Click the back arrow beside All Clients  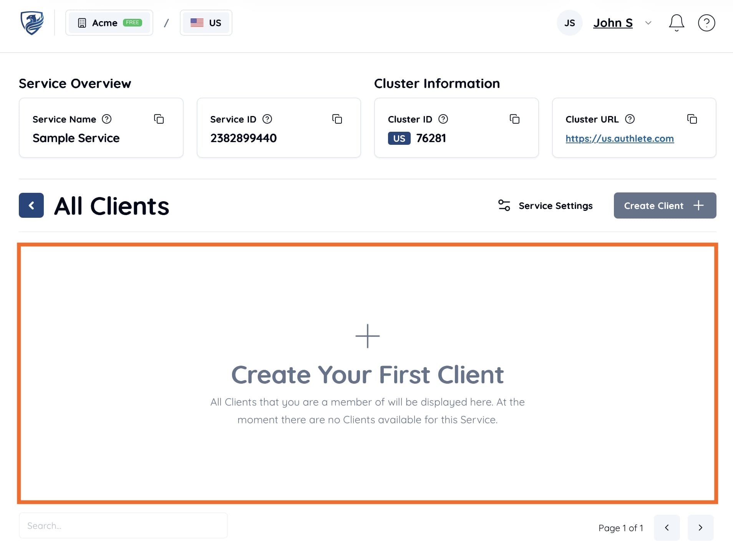[x=31, y=205]
